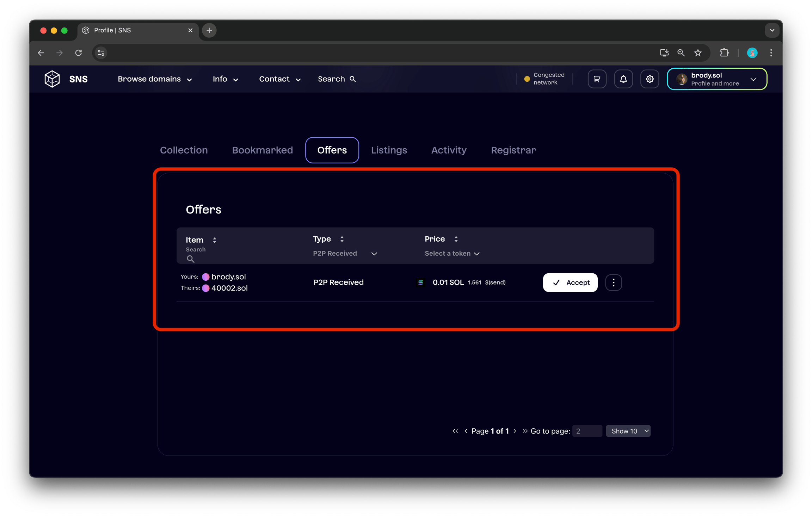Expand the P2P Received type filter
This screenshot has height=516, width=812.
click(345, 253)
